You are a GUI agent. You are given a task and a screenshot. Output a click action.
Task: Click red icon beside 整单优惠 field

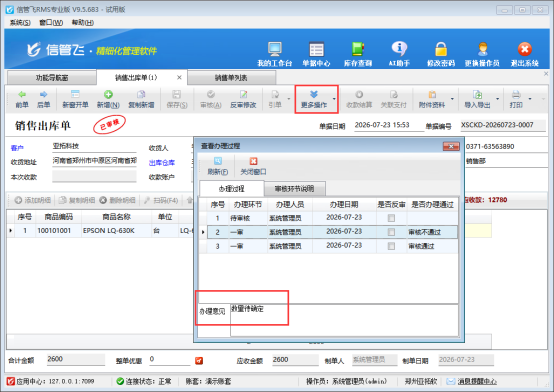coord(199,361)
